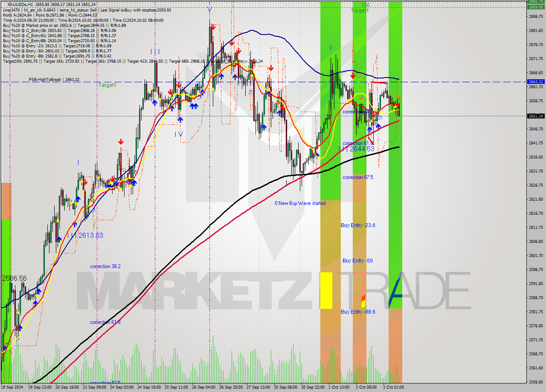
Task: Click the '2586.56' price annotation
Action: [x=14, y=278]
